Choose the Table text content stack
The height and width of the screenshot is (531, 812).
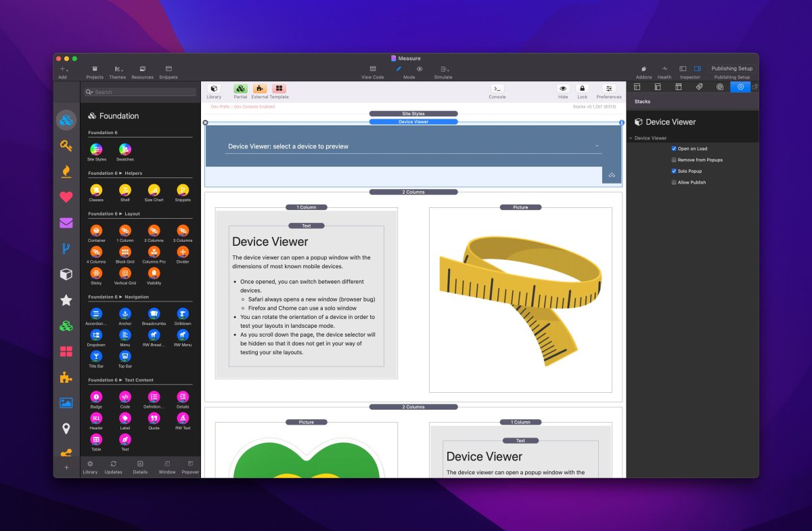coord(96,440)
